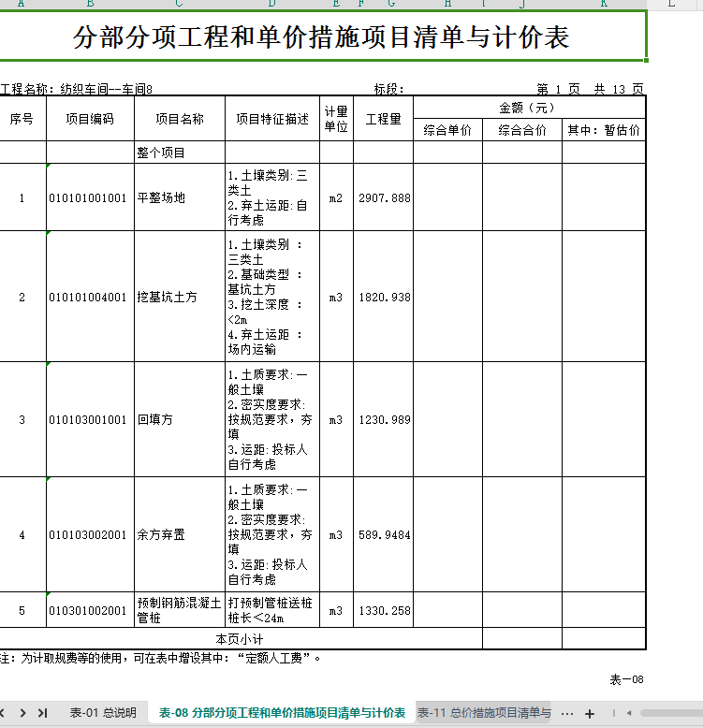Select the 其中: 暂估价 header cell
The image size is (703, 728).
[604, 130]
